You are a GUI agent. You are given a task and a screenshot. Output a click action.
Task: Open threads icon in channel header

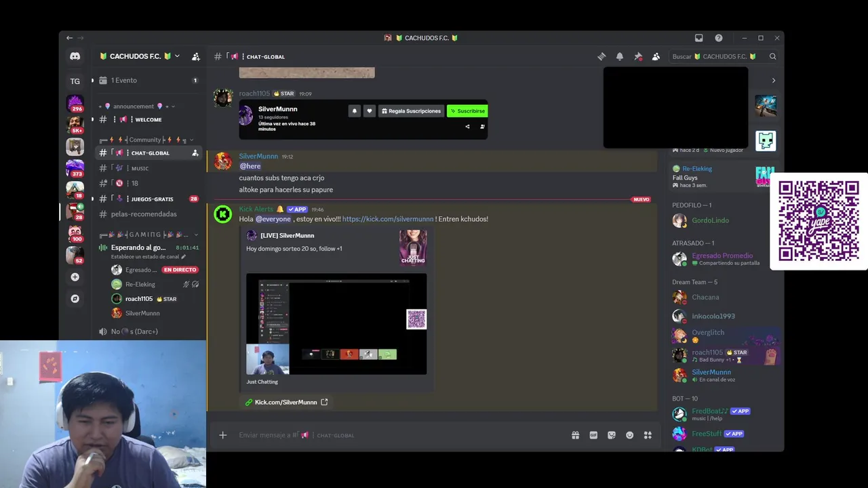(601, 56)
